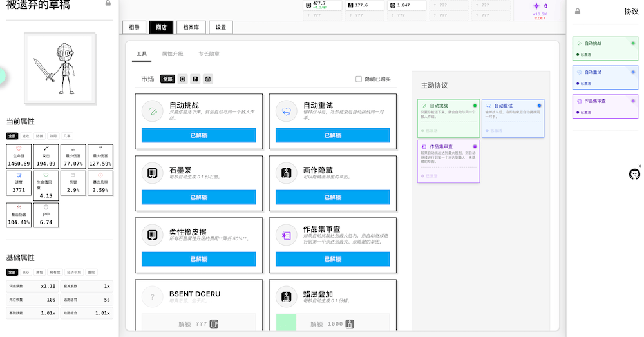
Task: Click the 自动挑战 pencil icon in market
Action: [153, 111]
